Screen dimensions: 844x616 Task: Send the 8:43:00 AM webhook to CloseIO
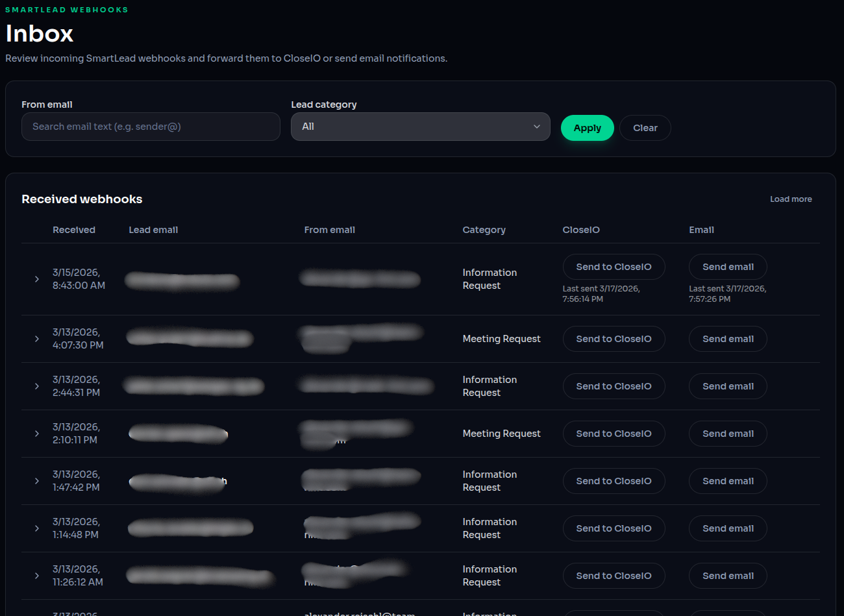614,267
